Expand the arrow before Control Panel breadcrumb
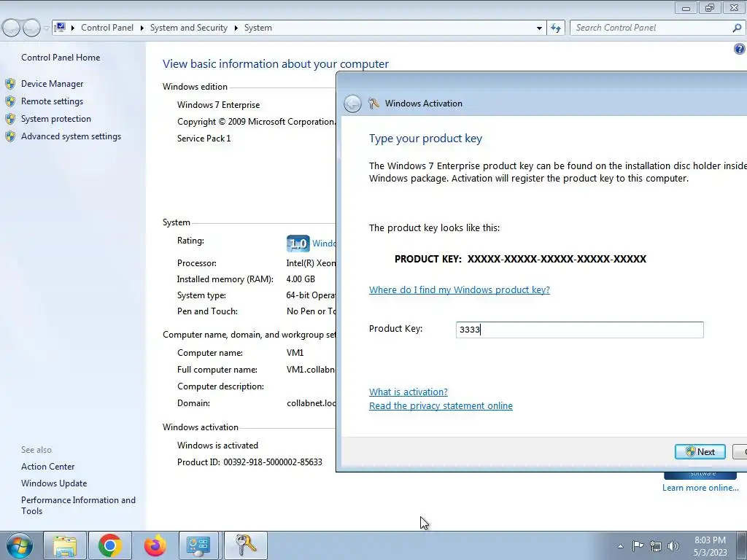The image size is (747, 560). [73, 28]
